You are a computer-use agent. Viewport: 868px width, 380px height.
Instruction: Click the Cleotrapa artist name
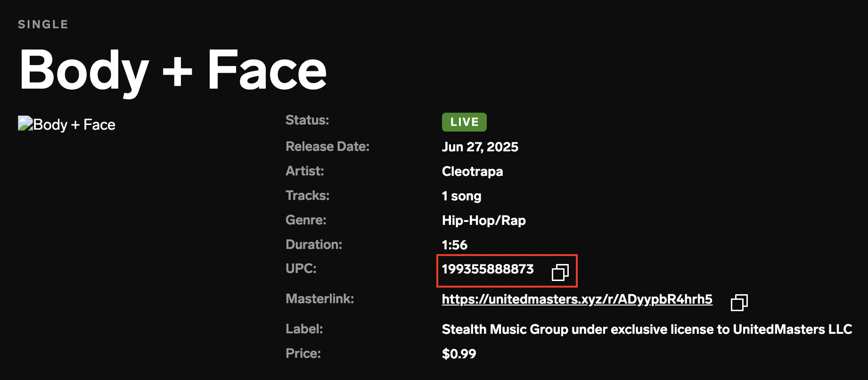point(472,171)
